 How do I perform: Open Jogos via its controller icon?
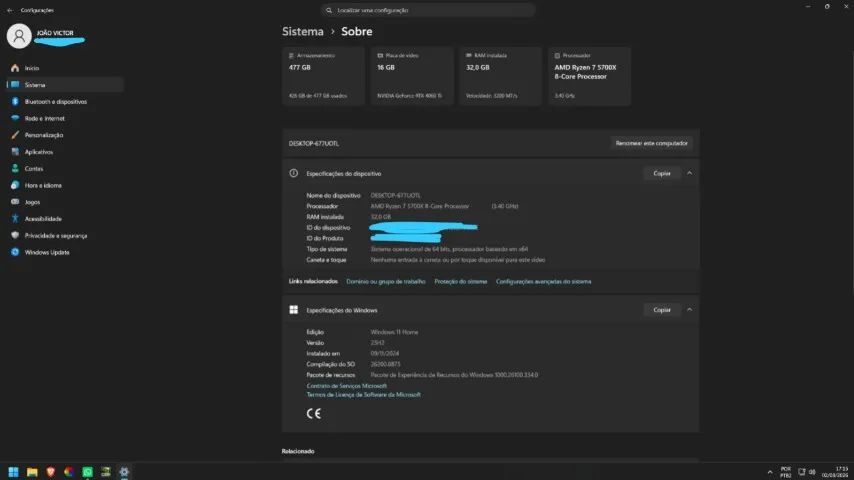[15, 202]
